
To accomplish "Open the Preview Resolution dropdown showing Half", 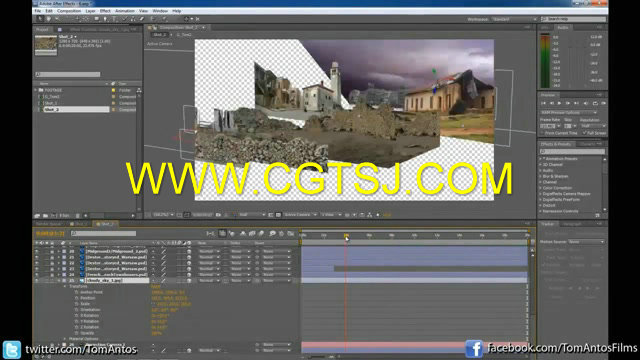I will tap(592, 126).
